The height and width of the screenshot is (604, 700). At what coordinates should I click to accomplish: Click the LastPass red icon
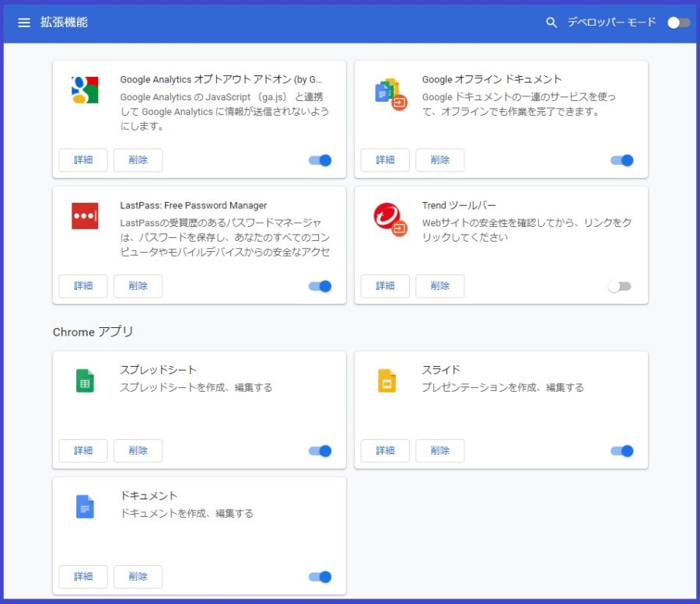(85, 216)
